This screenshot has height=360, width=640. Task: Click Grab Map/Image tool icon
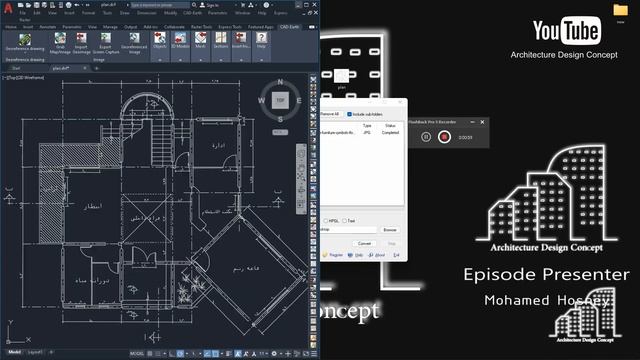click(x=60, y=38)
